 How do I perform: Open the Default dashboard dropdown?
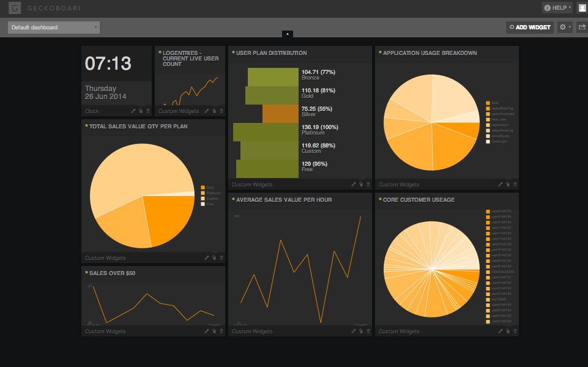point(54,28)
